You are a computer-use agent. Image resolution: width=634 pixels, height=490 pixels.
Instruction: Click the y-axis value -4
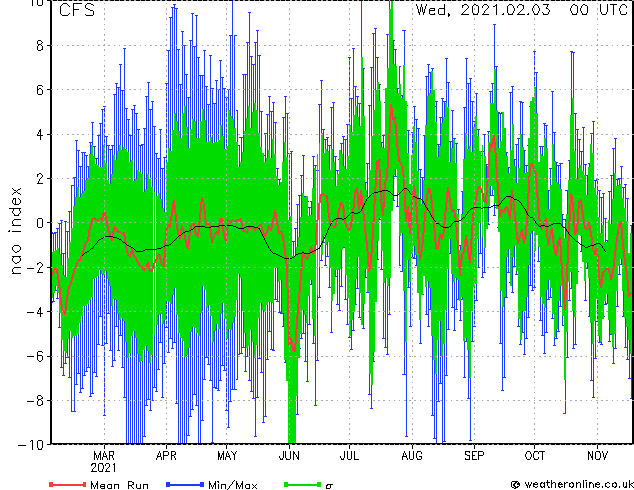tap(35, 312)
